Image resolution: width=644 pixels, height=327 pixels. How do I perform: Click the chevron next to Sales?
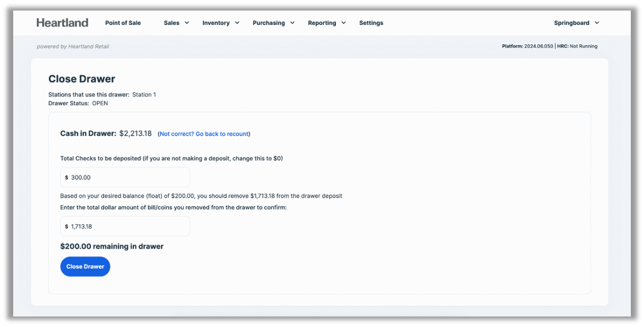coord(187,23)
